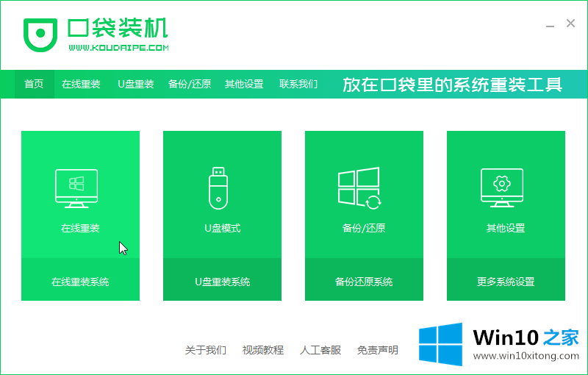Click the U盘模式 card label
588x375 pixels.
click(x=223, y=228)
